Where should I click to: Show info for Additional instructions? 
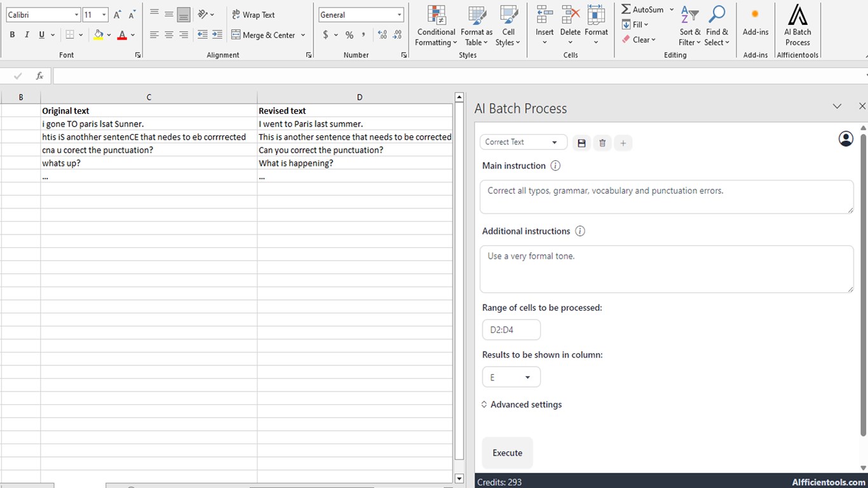pos(580,231)
